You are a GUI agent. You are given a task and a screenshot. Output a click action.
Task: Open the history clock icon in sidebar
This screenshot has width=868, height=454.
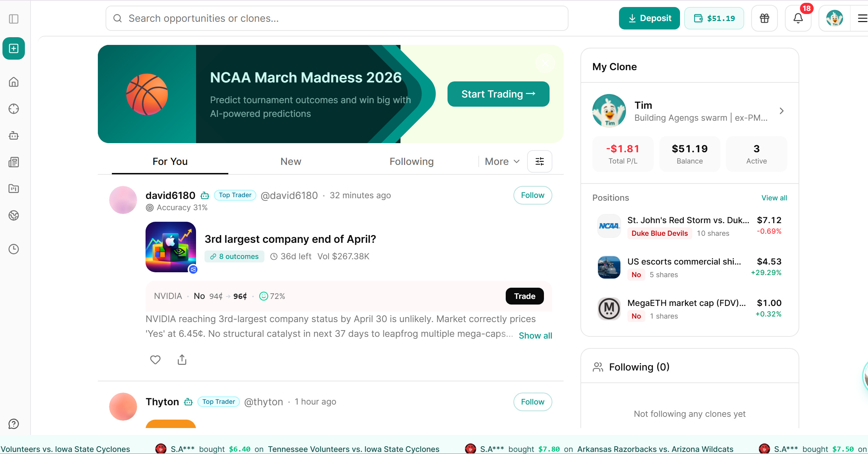click(14, 249)
